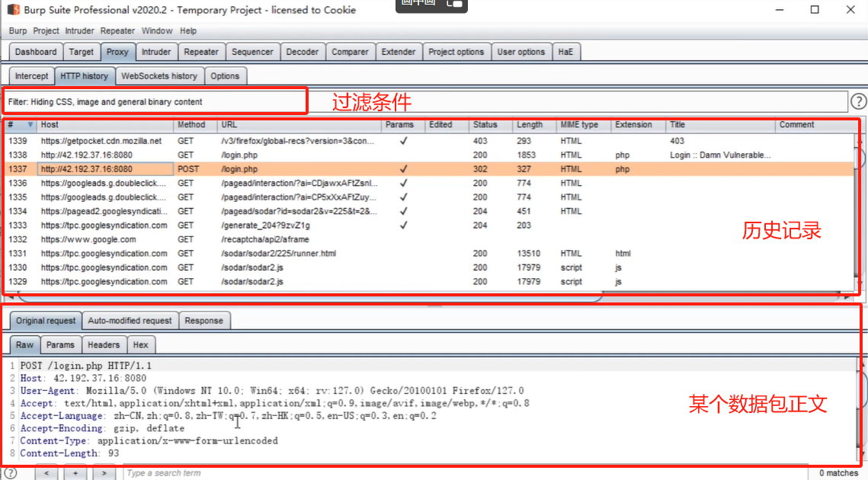Select the Proxy tab

[117, 52]
